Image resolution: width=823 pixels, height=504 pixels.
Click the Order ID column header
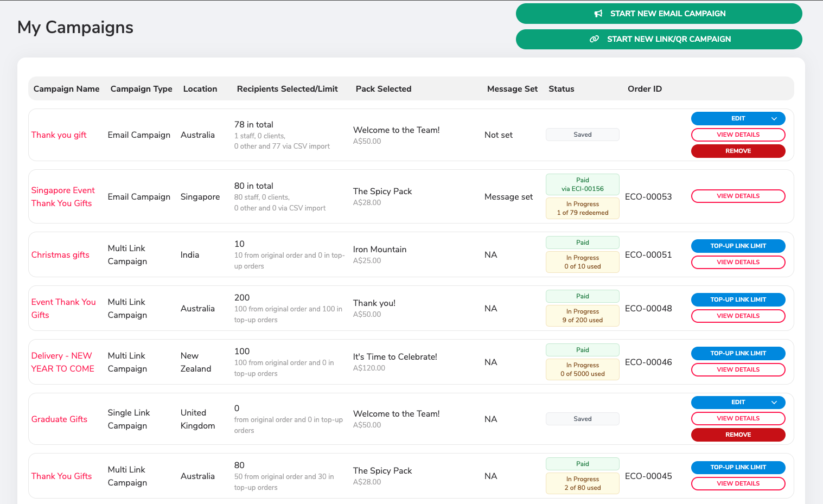pos(645,89)
